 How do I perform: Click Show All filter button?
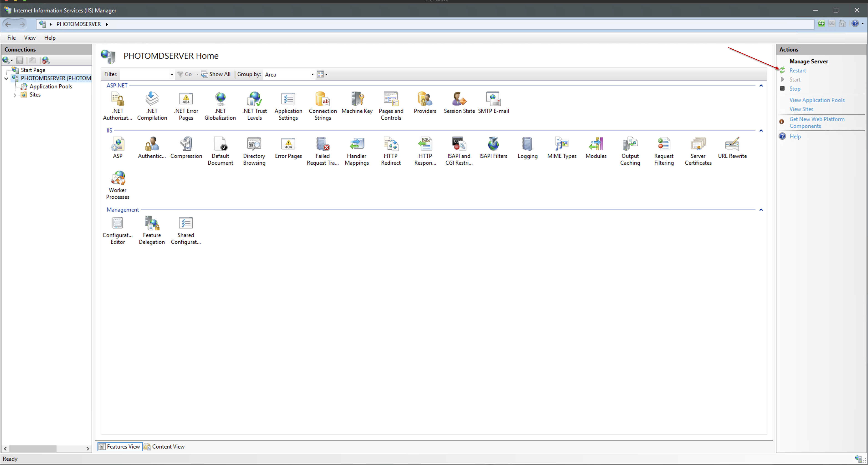point(216,74)
